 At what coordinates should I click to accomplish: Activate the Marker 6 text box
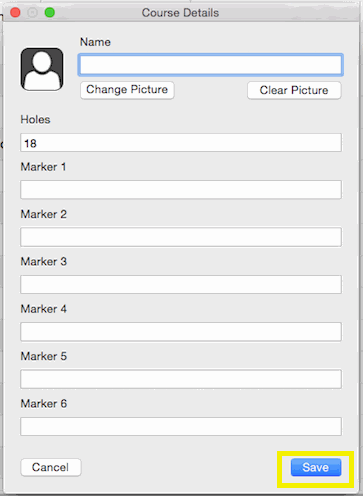181,426
